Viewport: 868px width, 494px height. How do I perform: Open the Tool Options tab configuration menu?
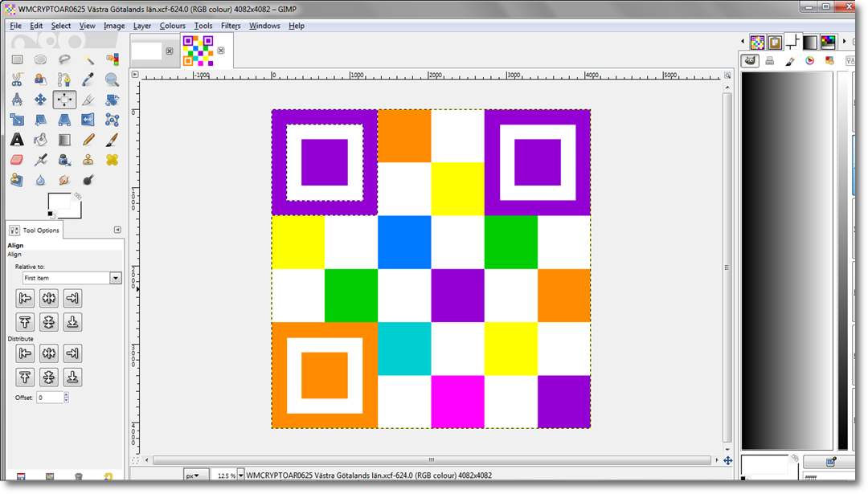click(117, 230)
